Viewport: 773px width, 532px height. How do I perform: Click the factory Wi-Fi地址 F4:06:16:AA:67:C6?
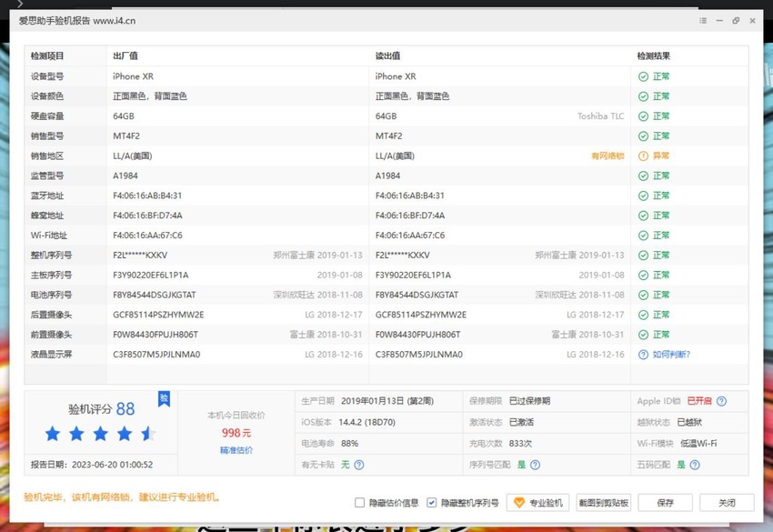147,236
